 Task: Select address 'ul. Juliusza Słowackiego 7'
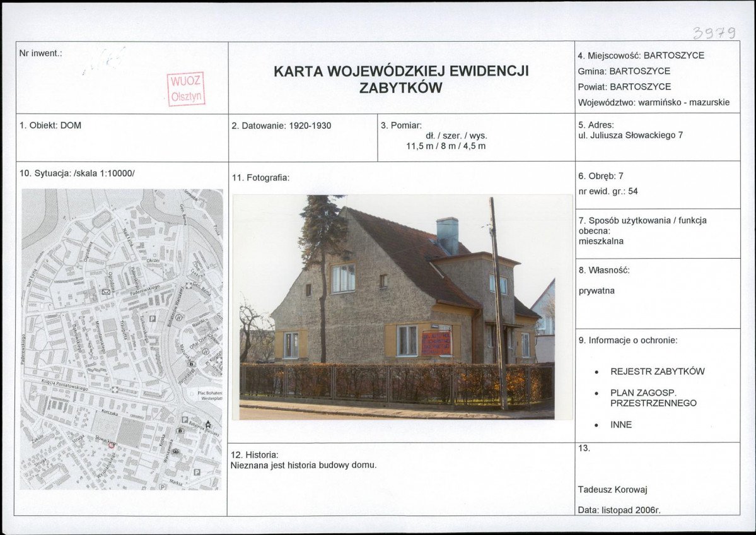click(631, 136)
